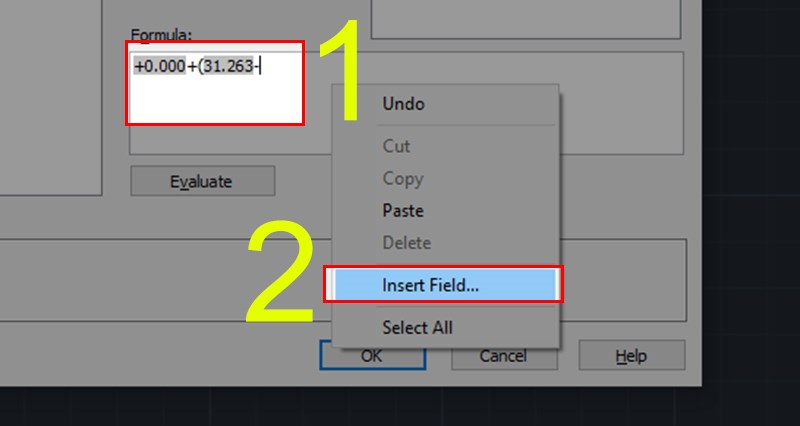Select Copy in the context menu

(x=402, y=179)
